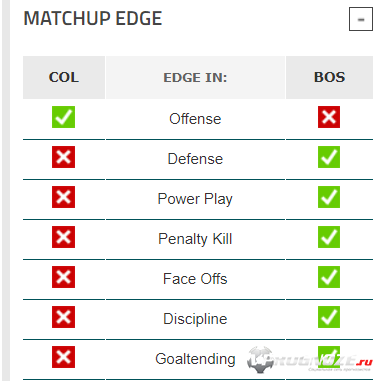Viewport: 383px width, 381px height.
Task: Click COL red X for Penalty Kill
Action: (63, 237)
